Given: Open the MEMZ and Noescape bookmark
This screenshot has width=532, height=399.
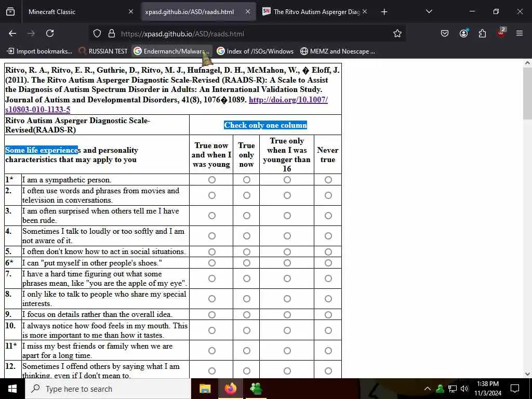Looking at the screenshot, I should 338,51.
